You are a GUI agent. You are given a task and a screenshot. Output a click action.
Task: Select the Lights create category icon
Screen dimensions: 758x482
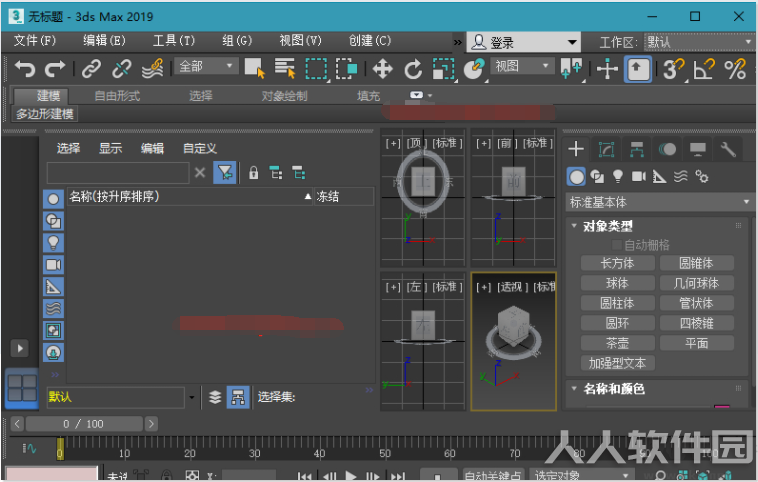click(x=617, y=176)
